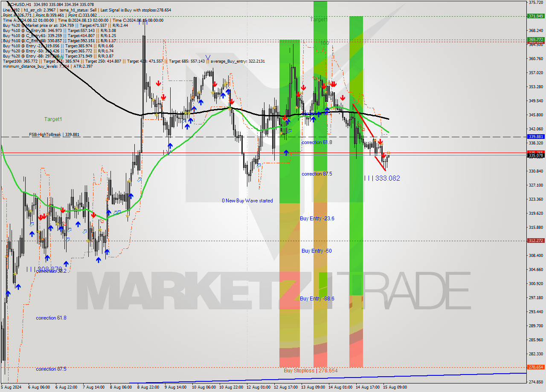This screenshot has height=392, width=546.
Task: Select the 278.654 stoploss price tag
Action: point(536,367)
